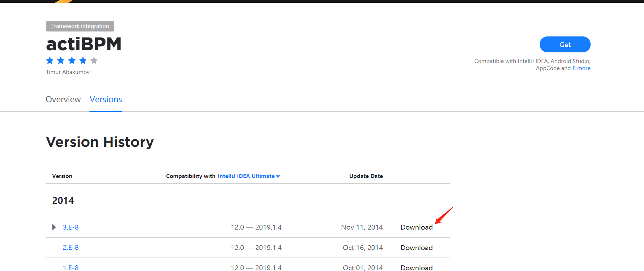Select the Versions tab
The width and height of the screenshot is (644, 271).
point(106,99)
